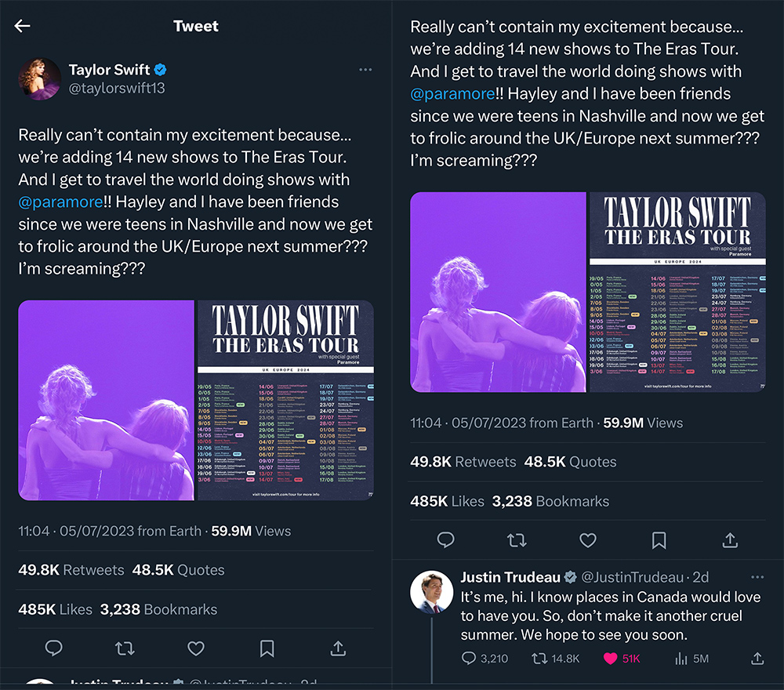Click verified badge next to Taylor Swift
This screenshot has height=690, width=784.
pos(161,70)
